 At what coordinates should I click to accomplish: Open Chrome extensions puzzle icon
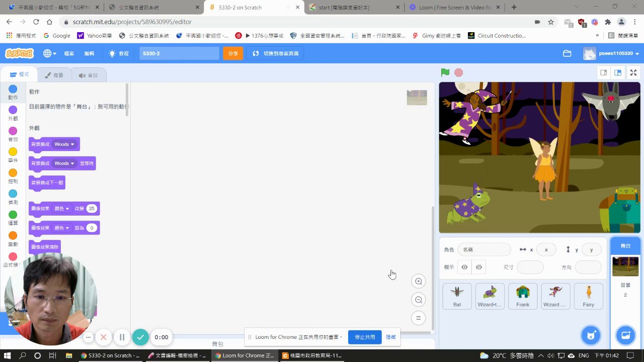click(x=608, y=22)
